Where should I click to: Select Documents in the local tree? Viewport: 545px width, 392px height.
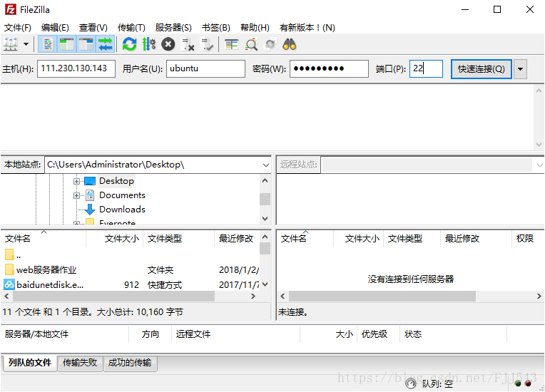122,195
